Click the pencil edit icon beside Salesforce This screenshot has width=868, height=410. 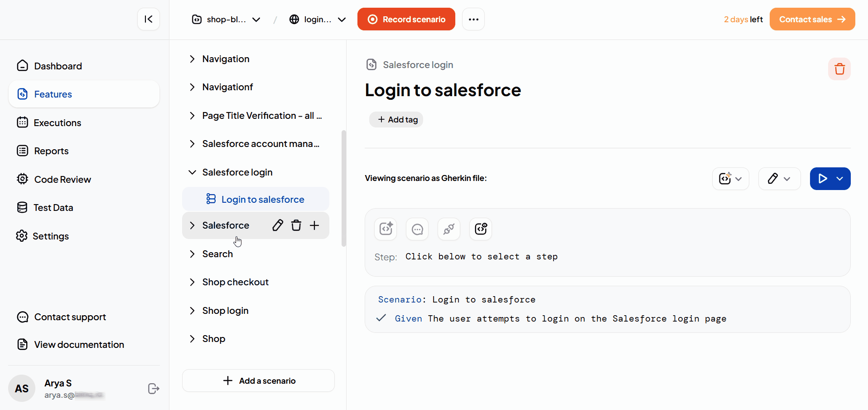(278, 225)
